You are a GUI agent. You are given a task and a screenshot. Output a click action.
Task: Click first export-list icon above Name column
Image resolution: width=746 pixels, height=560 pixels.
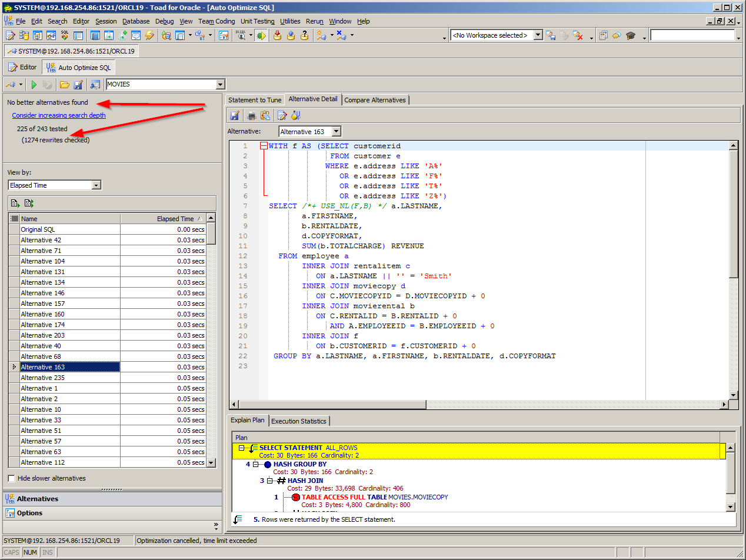click(x=15, y=204)
